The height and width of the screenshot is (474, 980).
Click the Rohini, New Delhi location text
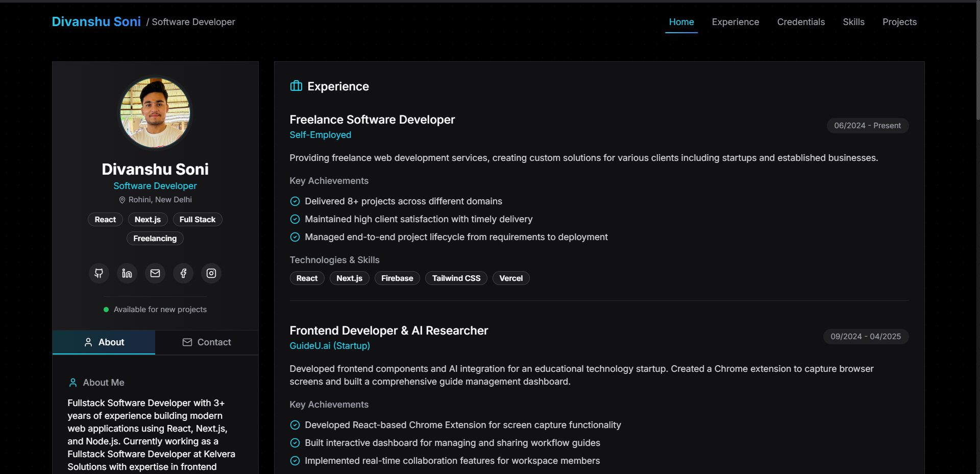[x=160, y=200]
